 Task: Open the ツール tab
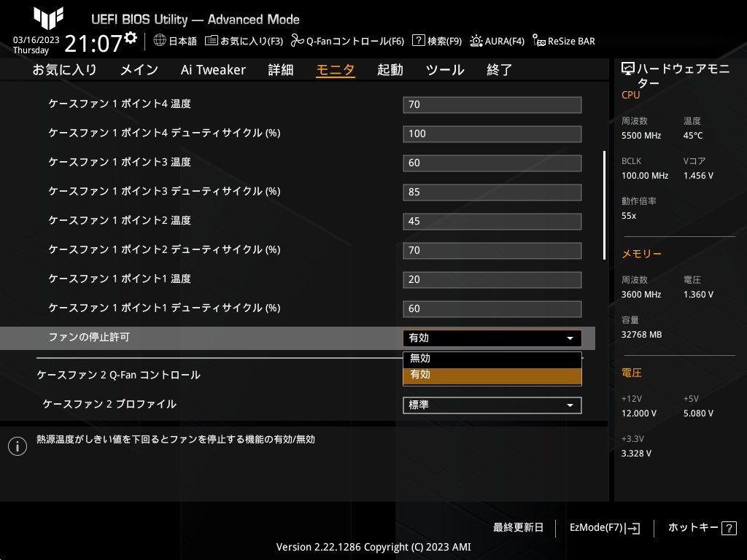(445, 70)
